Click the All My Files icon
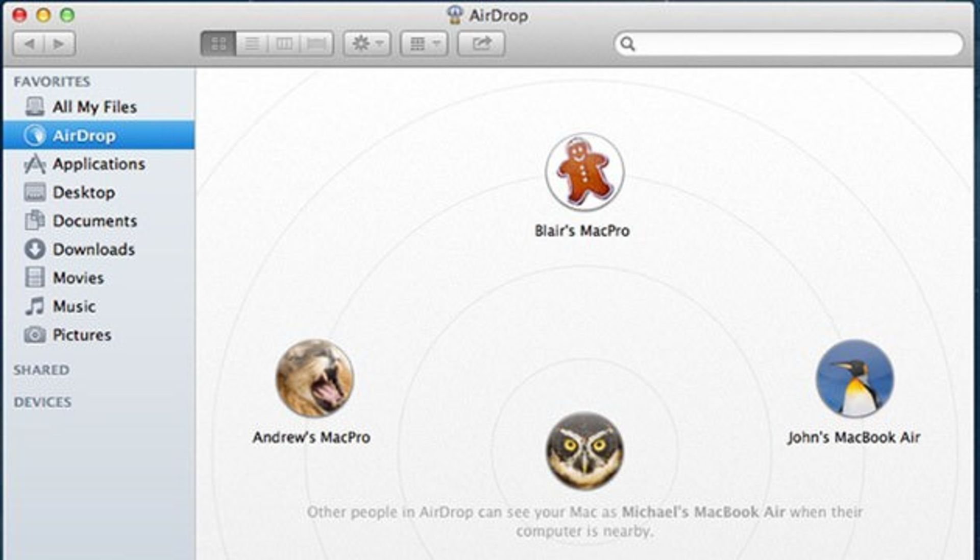This screenshot has width=980, height=560. click(35, 107)
